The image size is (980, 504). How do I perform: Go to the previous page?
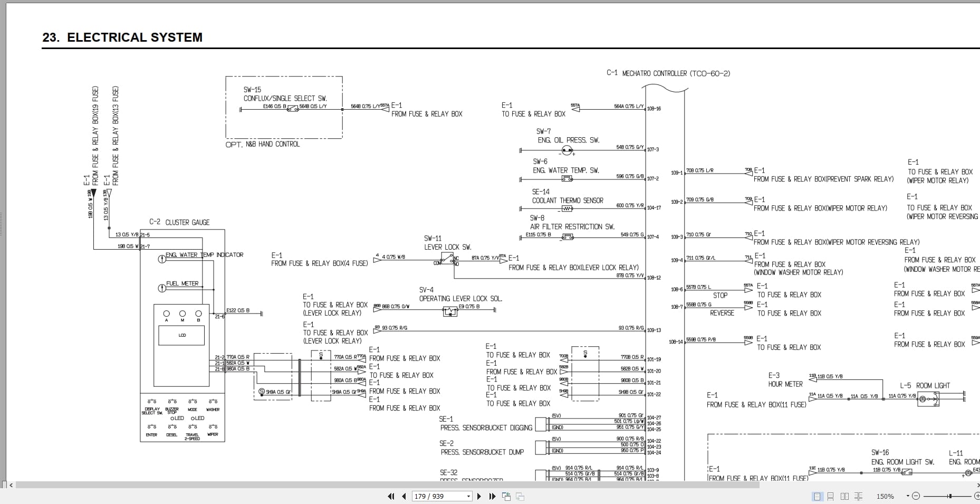[x=404, y=496]
